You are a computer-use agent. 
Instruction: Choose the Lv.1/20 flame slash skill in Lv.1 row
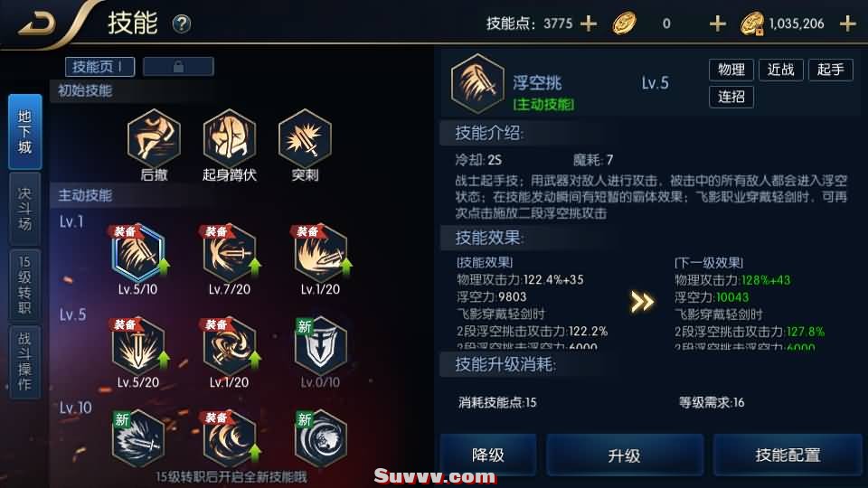coord(320,253)
